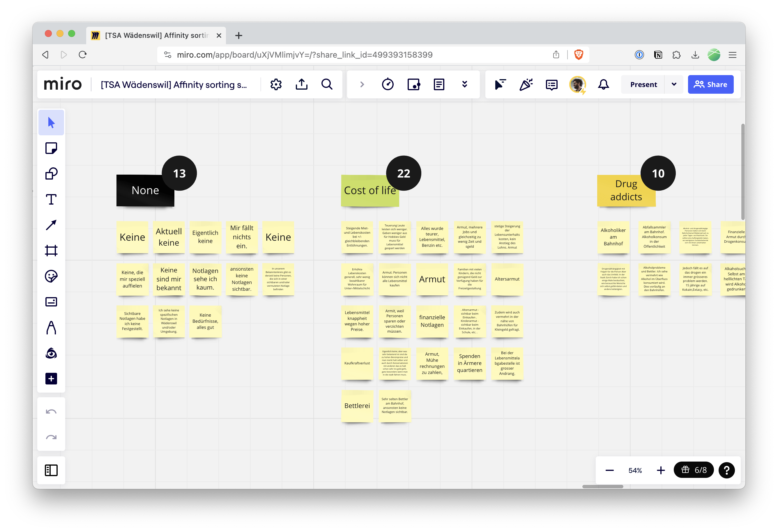Click the user avatar in Miro toolbar
The height and width of the screenshot is (532, 778).
pos(577,84)
